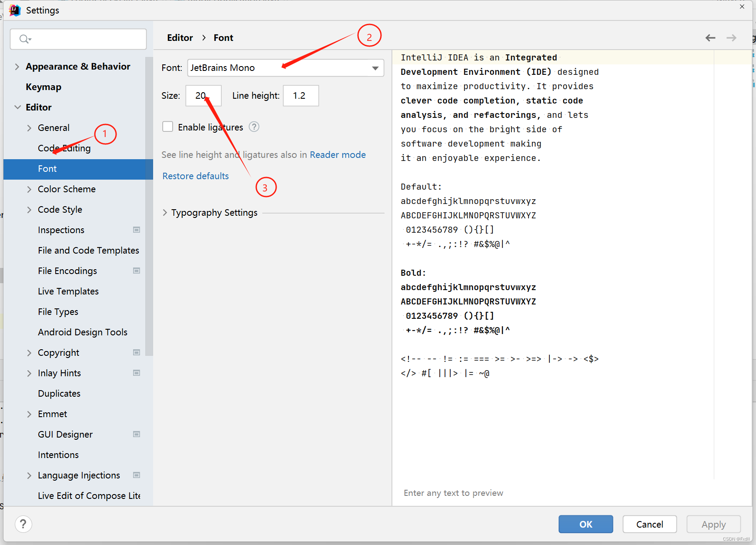Open the Font dropdown showing JetBrains Mono

point(285,68)
